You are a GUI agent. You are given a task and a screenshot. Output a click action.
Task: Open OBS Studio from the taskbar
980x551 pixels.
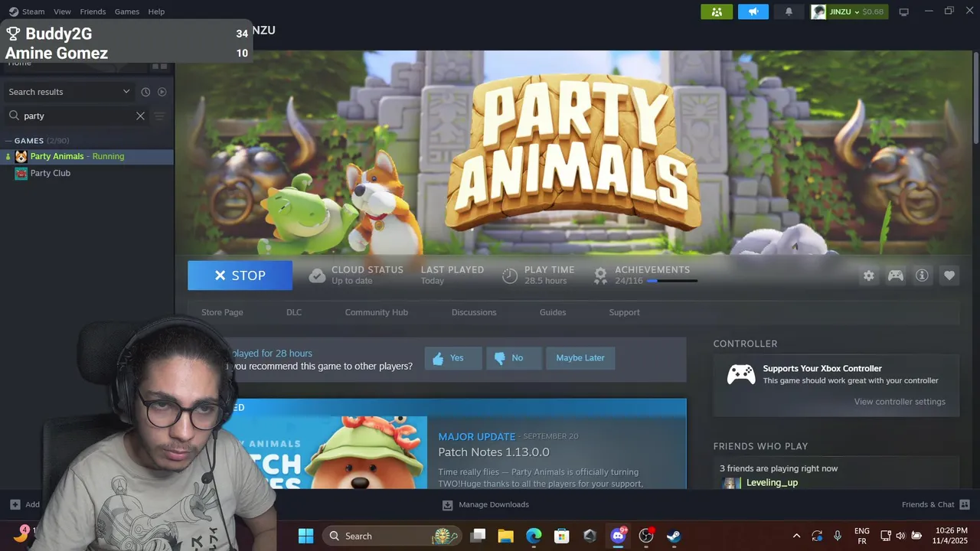coord(646,536)
